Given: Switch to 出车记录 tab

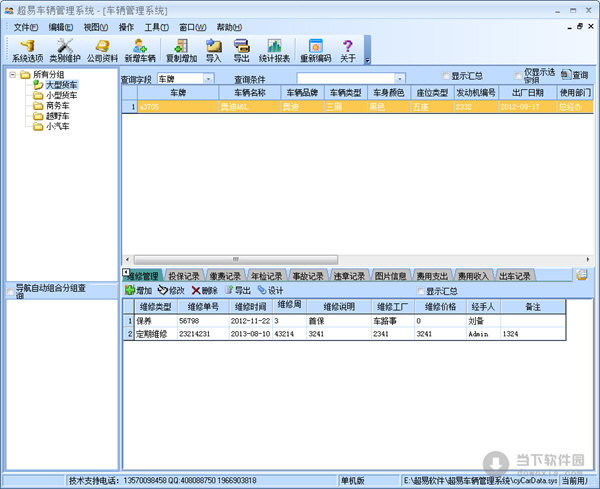Looking at the screenshot, I should coord(515,276).
